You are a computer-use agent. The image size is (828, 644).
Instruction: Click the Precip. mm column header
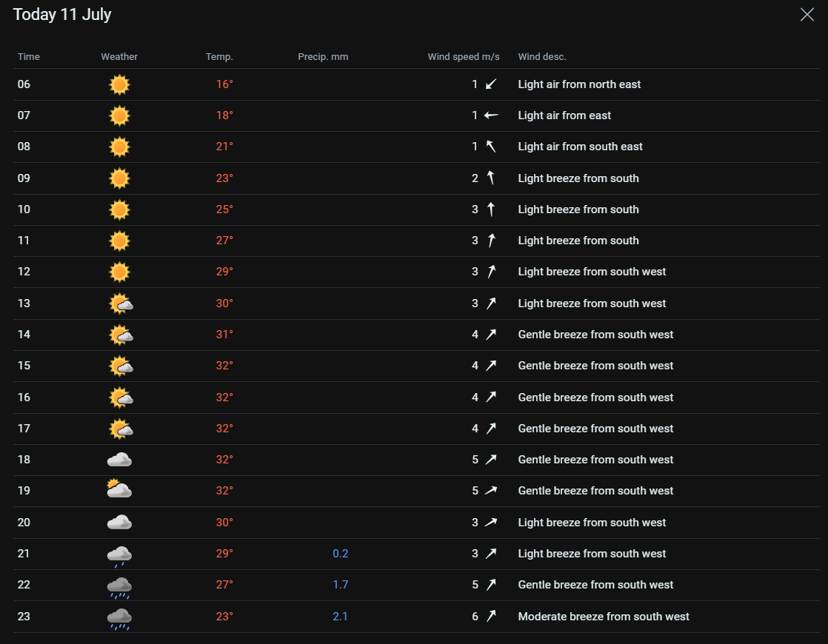323,57
